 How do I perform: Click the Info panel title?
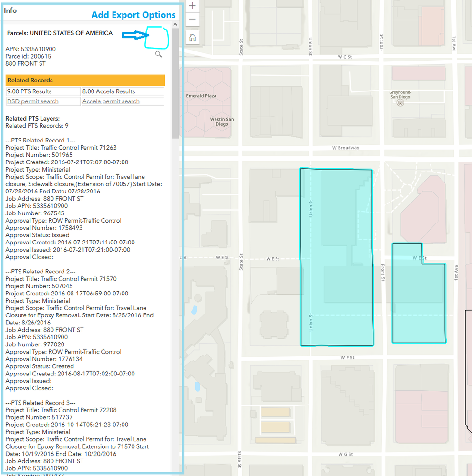coord(10,10)
